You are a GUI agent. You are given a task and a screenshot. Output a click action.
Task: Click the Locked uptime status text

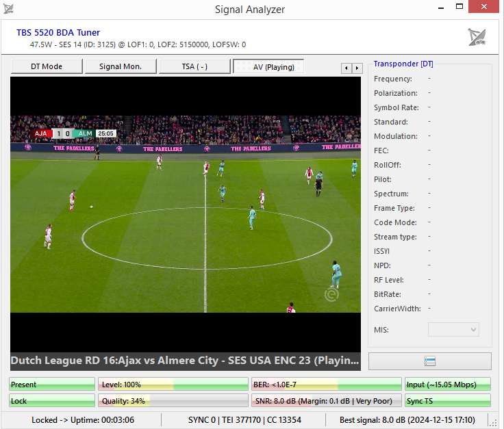coord(83,419)
